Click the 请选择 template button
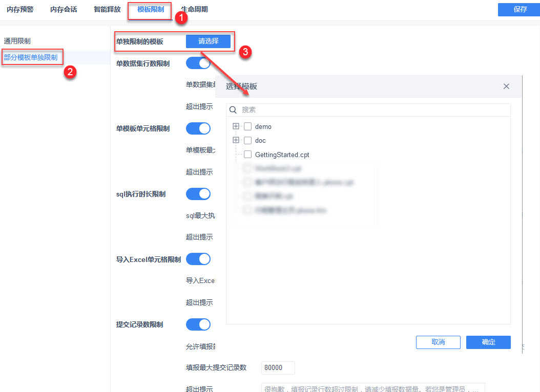Viewport: 540px width, 392px height. pos(209,41)
